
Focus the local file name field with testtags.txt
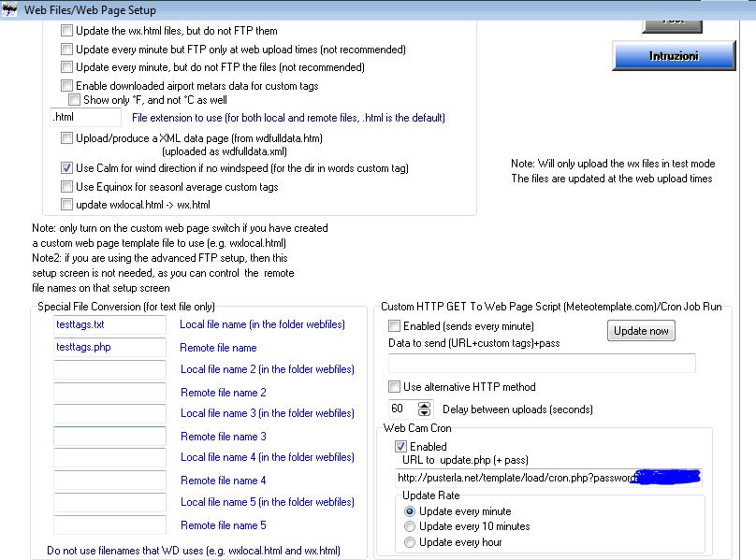pyautogui.click(x=109, y=324)
